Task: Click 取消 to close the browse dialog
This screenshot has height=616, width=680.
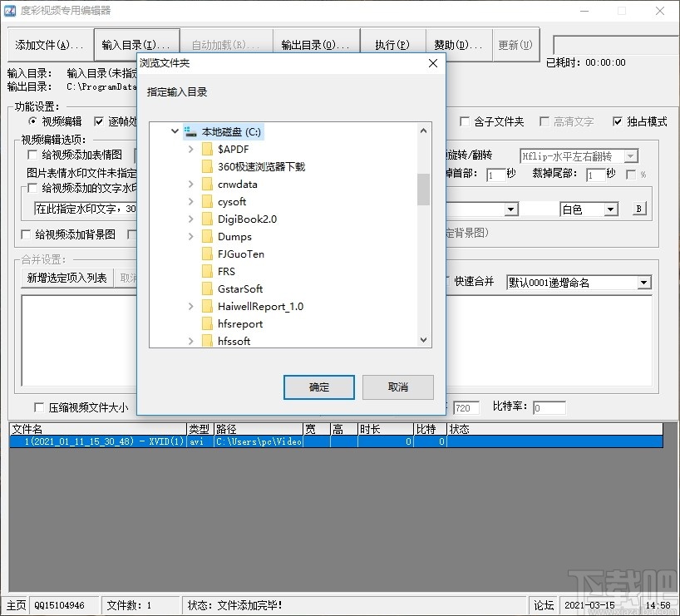Action: tap(398, 387)
